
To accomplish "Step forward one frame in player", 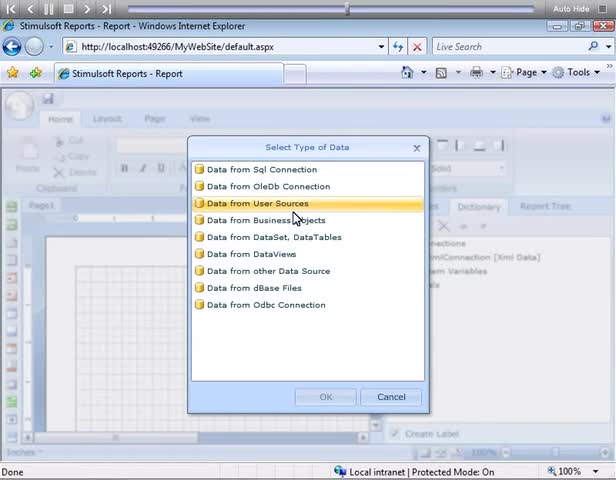I will [87, 9].
